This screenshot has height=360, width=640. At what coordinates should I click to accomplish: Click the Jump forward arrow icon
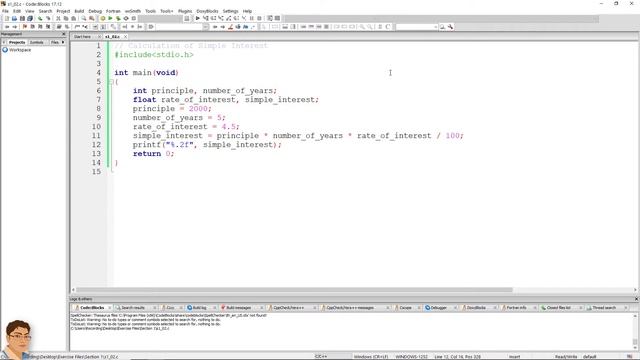coord(15,27)
